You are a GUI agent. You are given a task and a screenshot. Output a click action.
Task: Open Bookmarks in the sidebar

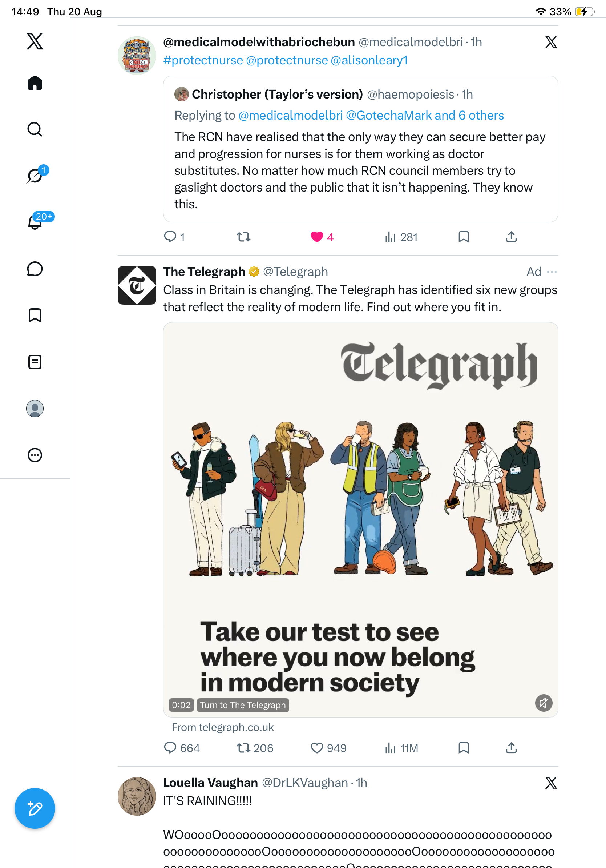tap(35, 315)
